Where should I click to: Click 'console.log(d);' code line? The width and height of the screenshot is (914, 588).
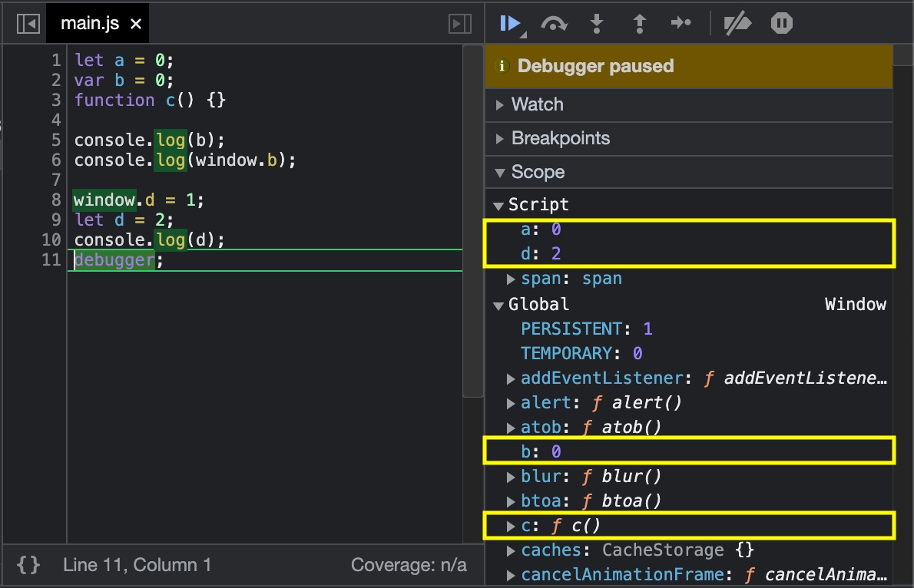[149, 240]
